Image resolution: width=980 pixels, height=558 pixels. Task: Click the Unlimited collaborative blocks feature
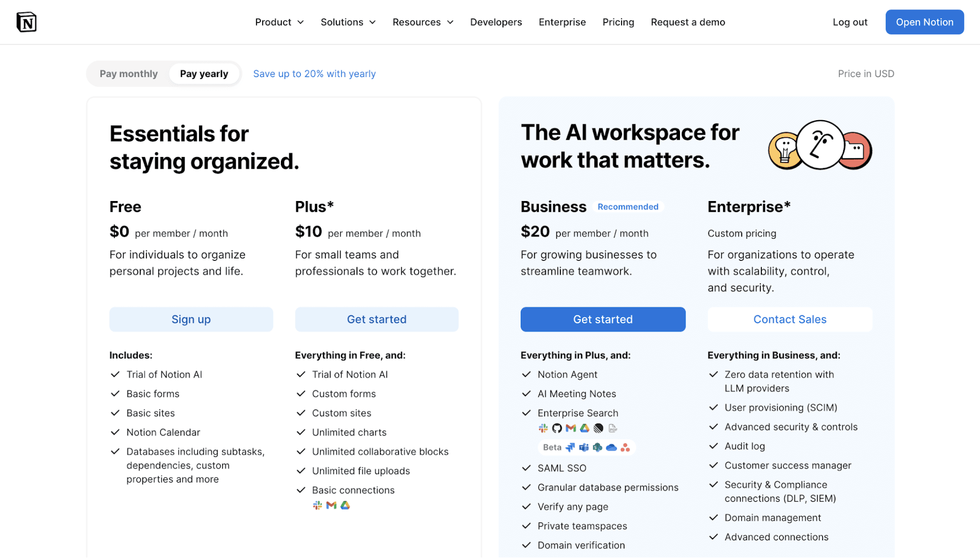380,452
